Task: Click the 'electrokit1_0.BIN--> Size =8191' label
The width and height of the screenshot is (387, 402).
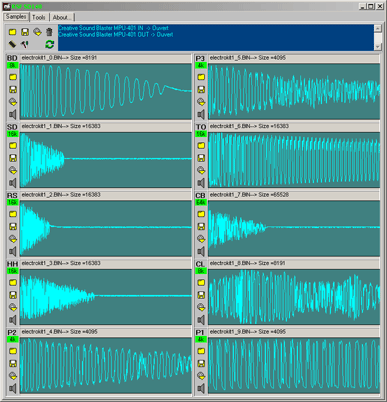Action: [59, 58]
